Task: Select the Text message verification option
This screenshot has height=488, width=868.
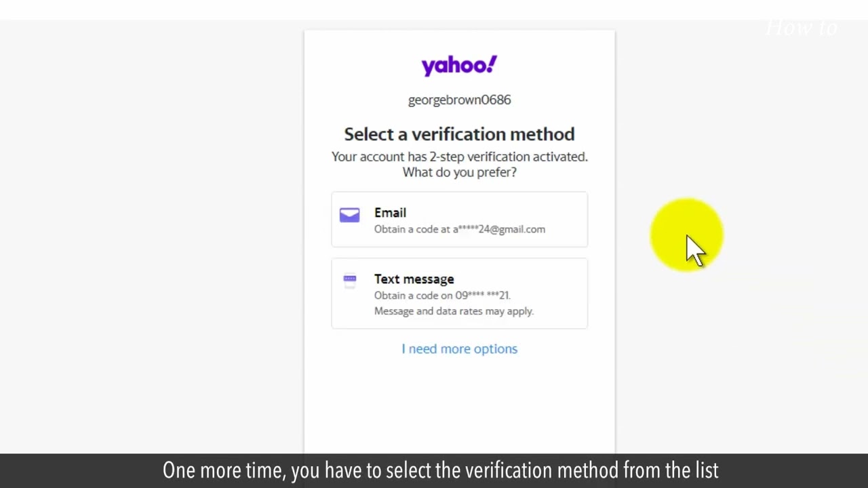Action: click(x=459, y=293)
